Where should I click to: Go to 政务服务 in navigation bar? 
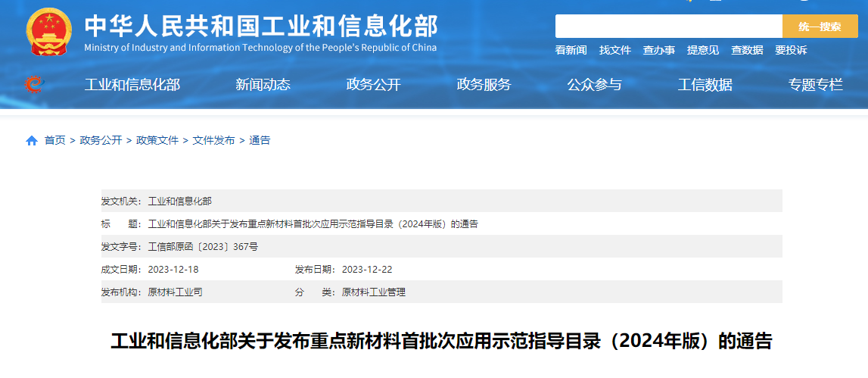tap(484, 85)
